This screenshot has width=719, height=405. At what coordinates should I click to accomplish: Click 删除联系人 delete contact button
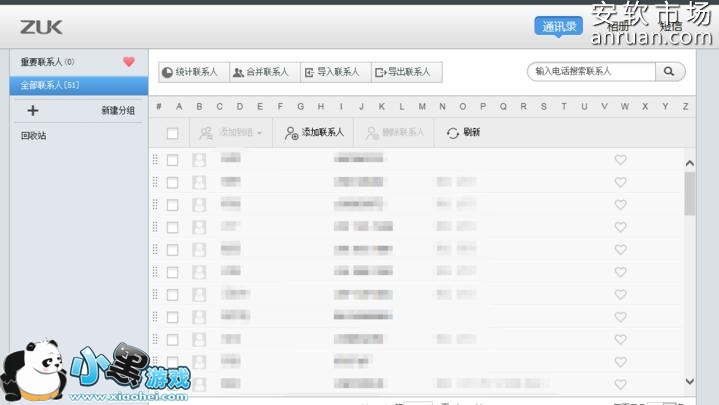[394, 133]
